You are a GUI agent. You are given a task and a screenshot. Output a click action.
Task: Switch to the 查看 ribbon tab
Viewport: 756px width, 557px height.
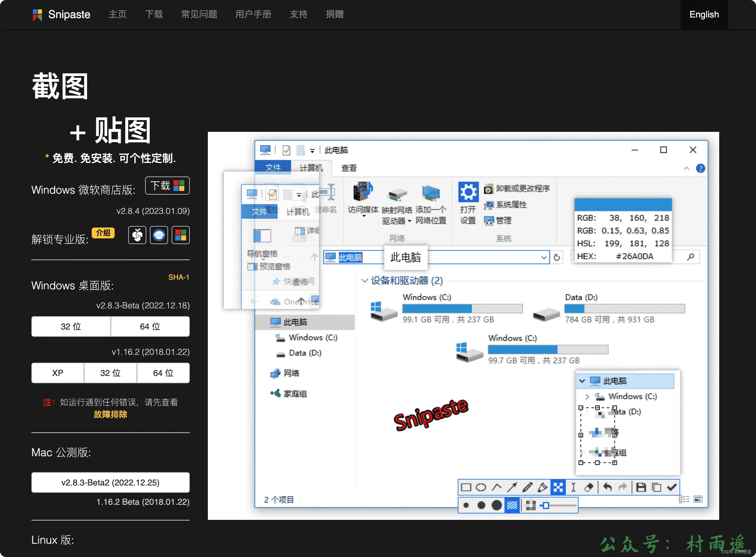pyautogui.click(x=349, y=168)
